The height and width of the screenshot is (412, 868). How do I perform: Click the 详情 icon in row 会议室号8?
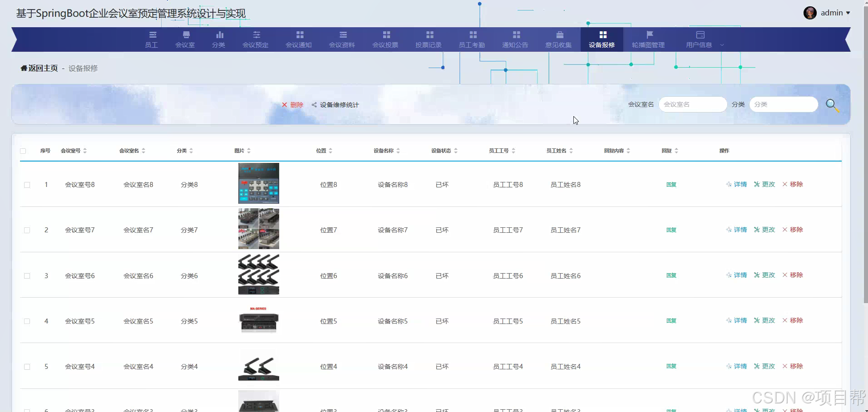(x=729, y=184)
